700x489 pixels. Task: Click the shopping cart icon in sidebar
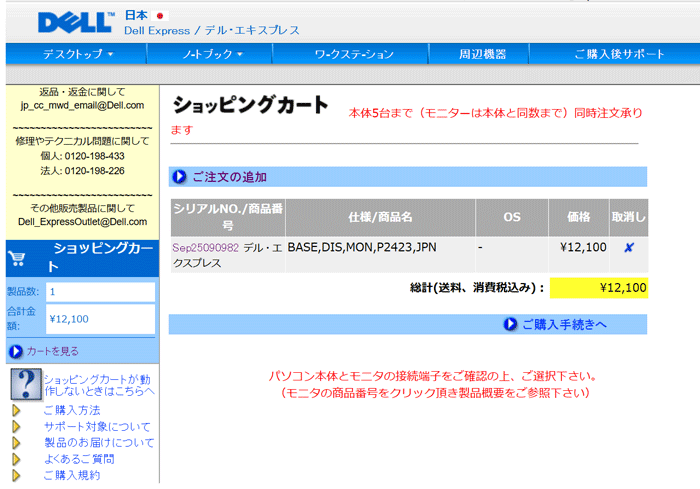(x=17, y=258)
